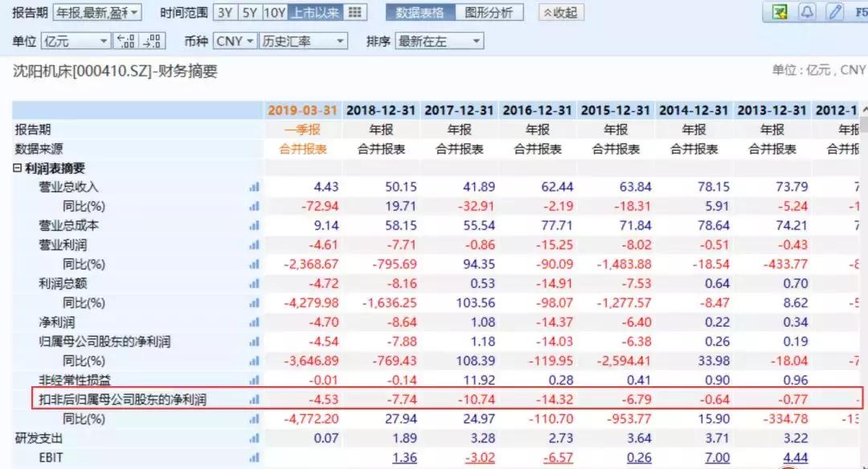Viewport: 868px width, 469px height.
Task: Click the 研发支出 row label
Action: 39,438
